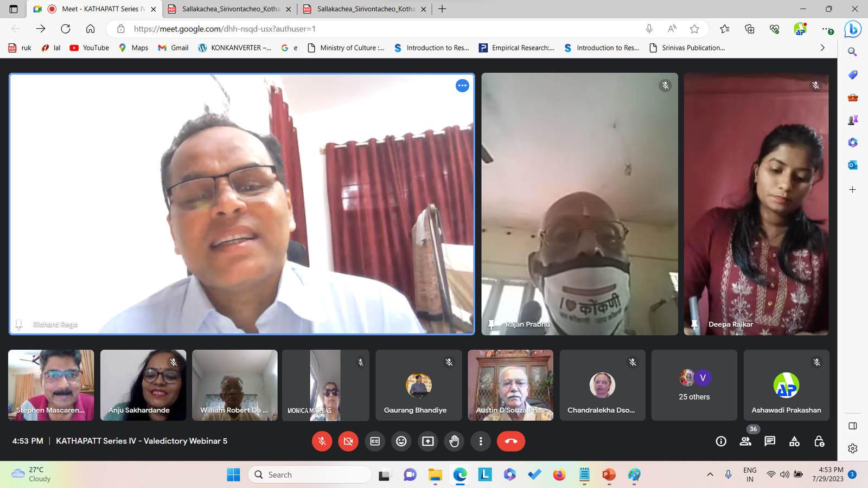The width and height of the screenshot is (868, 488).
Task: Expand the bookmarks bar overflow chevron
Action: (822, 48)
